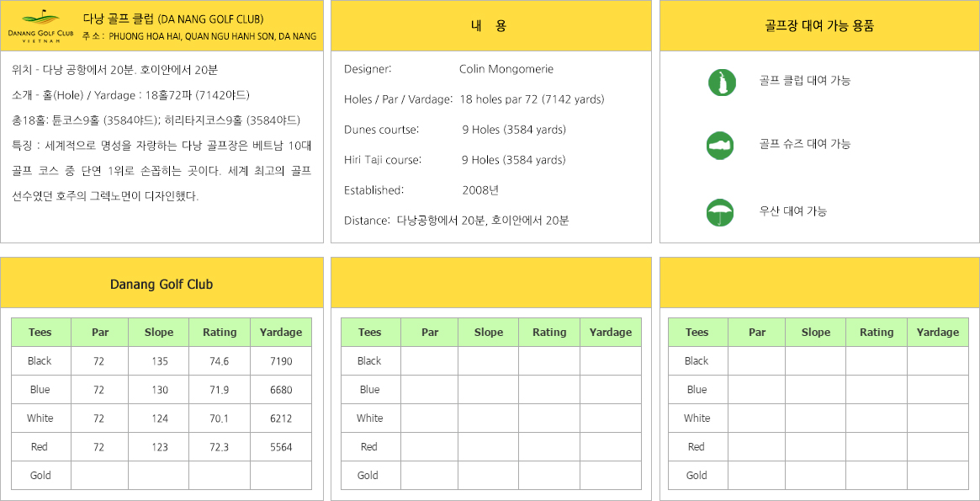This screenshot has height=501, width=980.
Task: Click the Red tee yardage 5564
Action: click(x=281, y=447)
